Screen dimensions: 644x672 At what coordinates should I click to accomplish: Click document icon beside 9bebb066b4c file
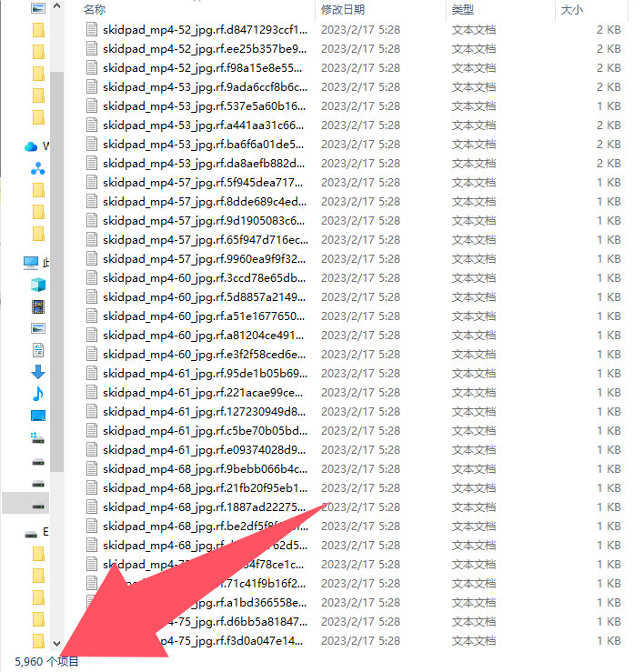click(x=91, y=469)
